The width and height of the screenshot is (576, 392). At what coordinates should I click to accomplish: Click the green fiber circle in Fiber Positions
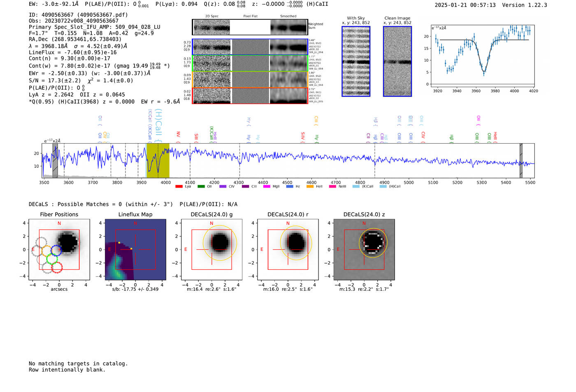click(x=52, y=259)
